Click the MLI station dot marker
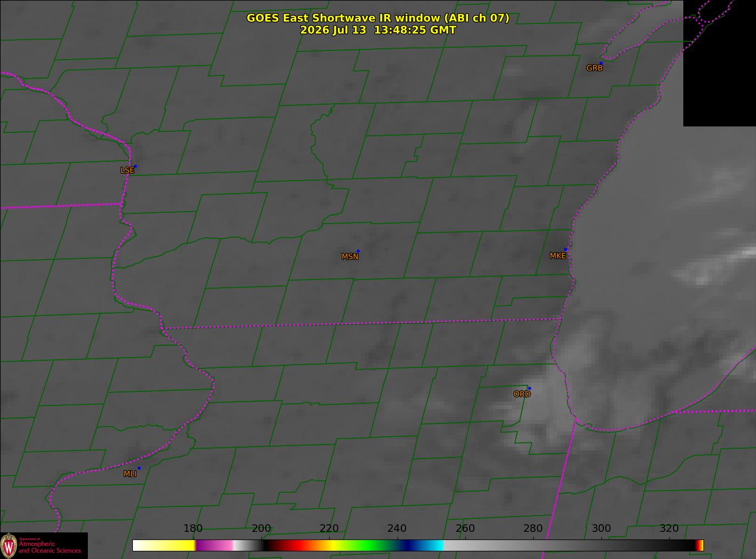Screen dimensions: 756x559 click(139, 468)
